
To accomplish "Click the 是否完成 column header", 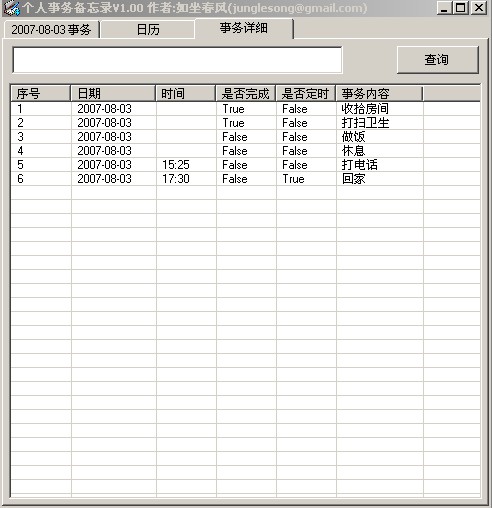I will [x=246, y=93].
